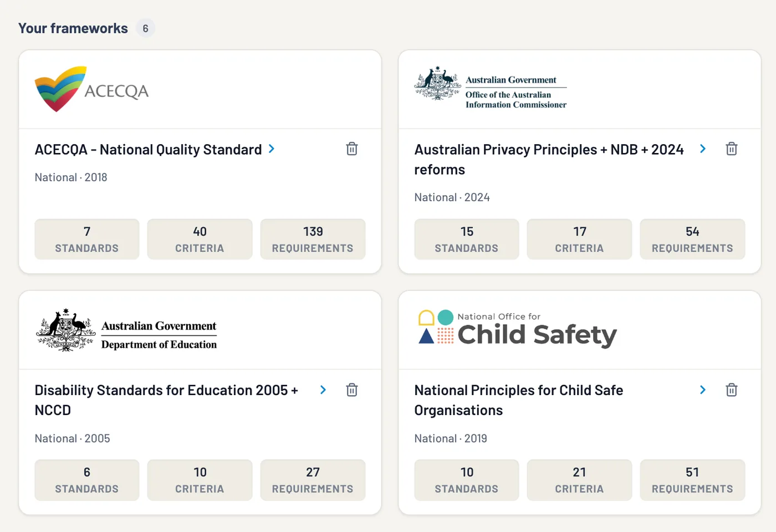View the 54 Requirements tile for Privacy Principles

[693, 239]
